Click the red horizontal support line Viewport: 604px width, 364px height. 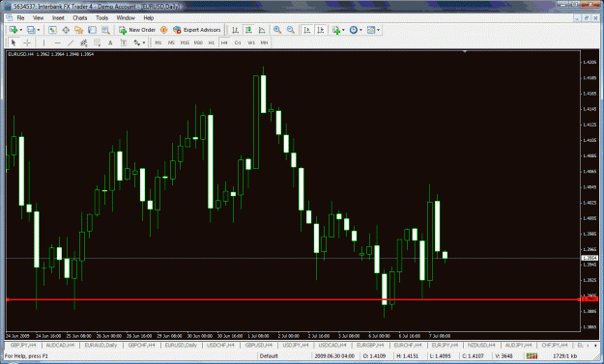pos(293,299)
